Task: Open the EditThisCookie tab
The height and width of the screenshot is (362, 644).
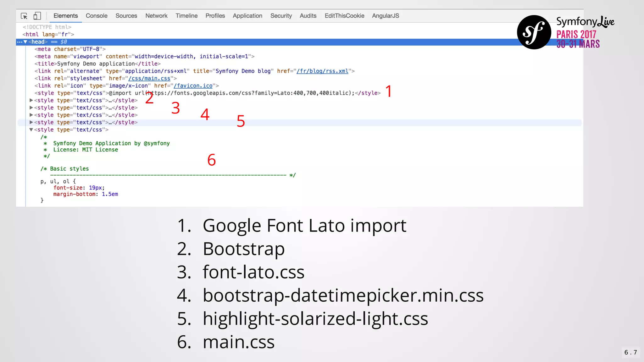Action: (x=344, y=16)
